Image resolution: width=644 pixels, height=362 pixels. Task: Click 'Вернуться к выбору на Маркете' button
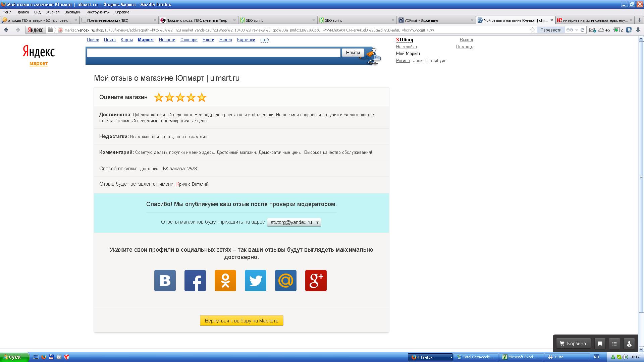pos(241,321)
